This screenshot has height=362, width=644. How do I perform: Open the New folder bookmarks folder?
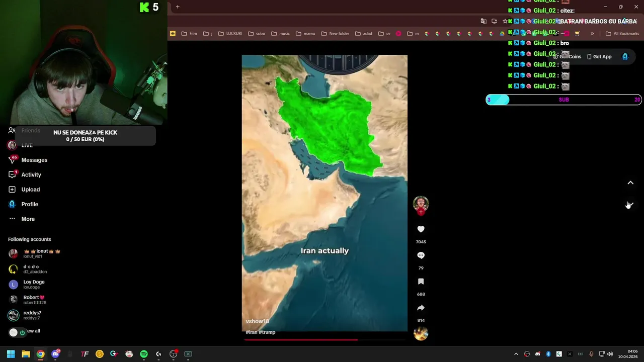(x=335, y=34)
